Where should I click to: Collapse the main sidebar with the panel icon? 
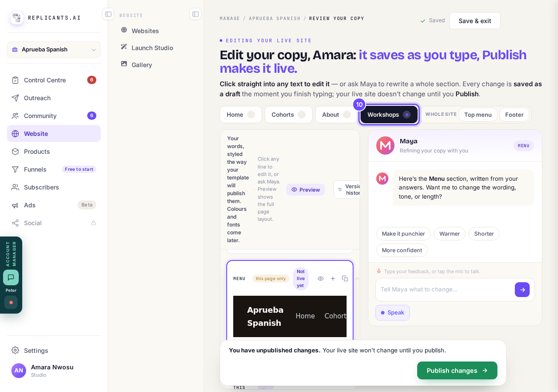coord(108,14)
